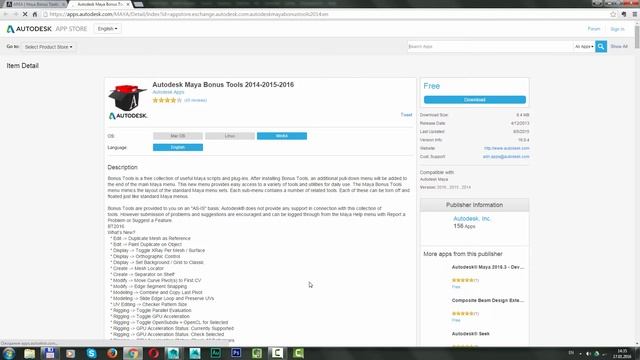Open Opera from the taskbar
The width and height of the screenshot is (640, 360).
(x=153, y=353)
